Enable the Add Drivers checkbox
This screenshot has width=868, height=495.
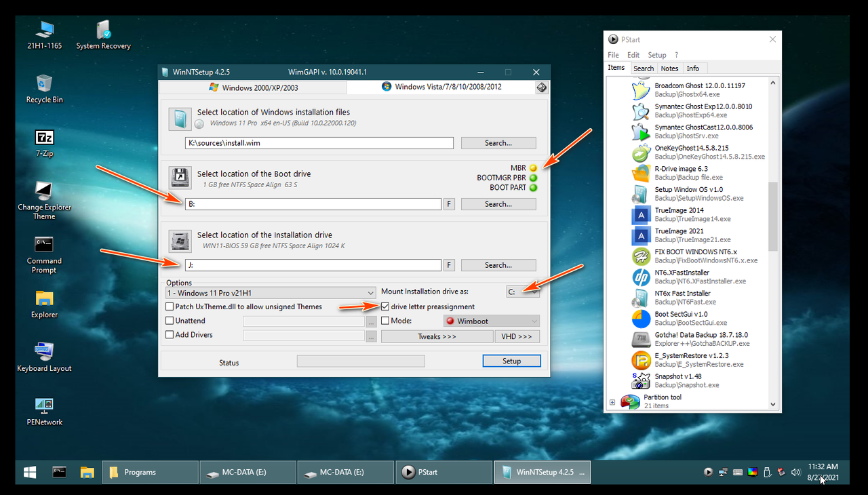pyautogui.click(x=170, y=335)
